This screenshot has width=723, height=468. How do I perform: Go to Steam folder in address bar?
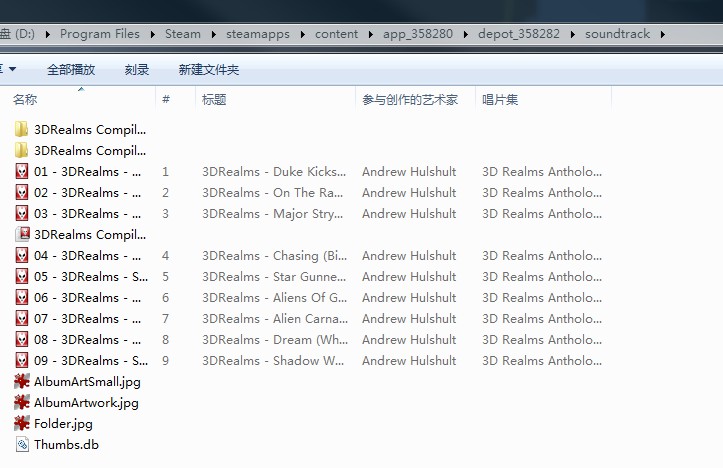coord(183,34)
